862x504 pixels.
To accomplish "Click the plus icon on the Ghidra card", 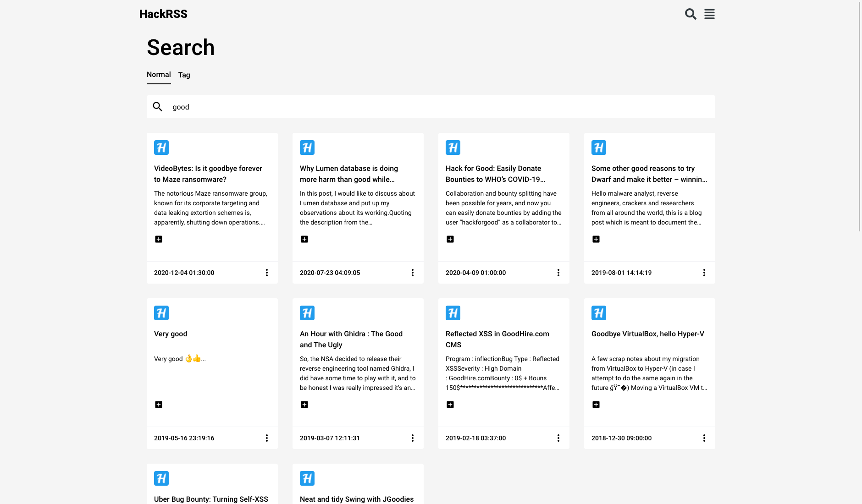I will (x=304, y=405).
